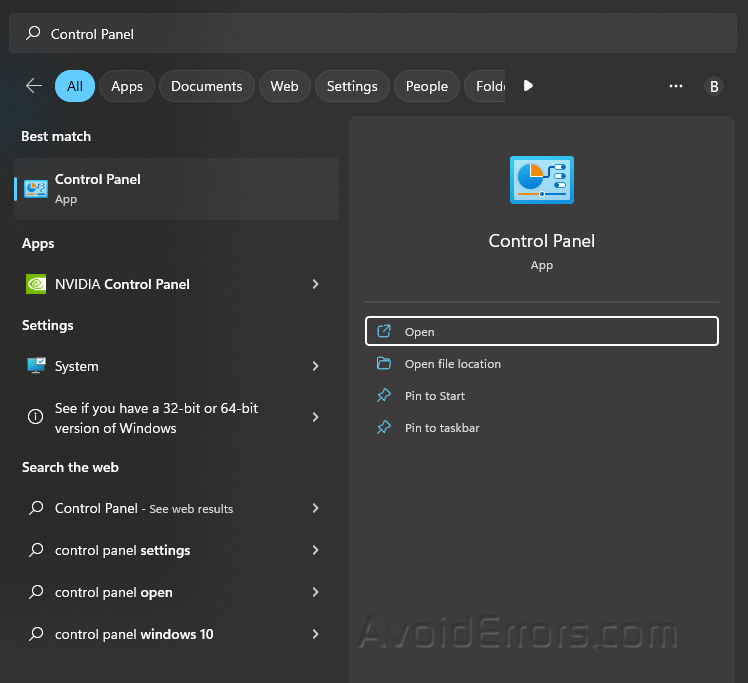
Task: Switch to the Web filter tab
Action: pyautogui.click(x=285, y=86)
